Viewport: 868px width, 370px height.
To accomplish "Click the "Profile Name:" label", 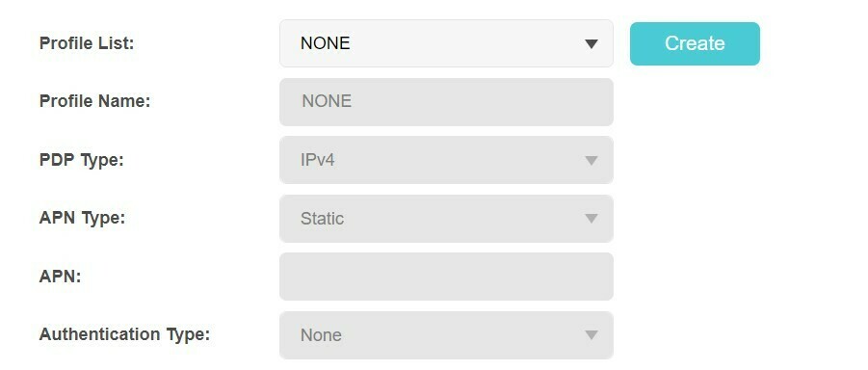I will [x=94, y=101].
